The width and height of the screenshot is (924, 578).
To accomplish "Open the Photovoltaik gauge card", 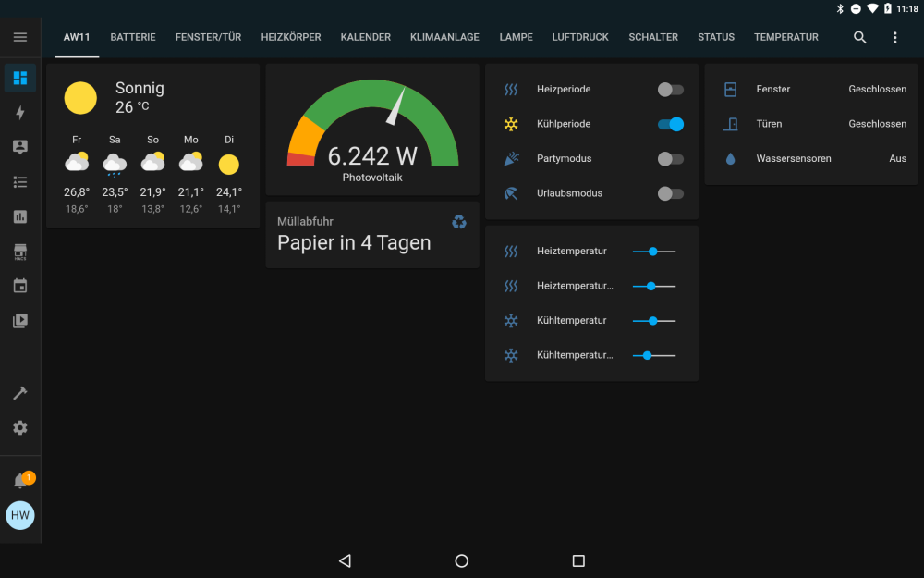I will click(x=372, y=129).
